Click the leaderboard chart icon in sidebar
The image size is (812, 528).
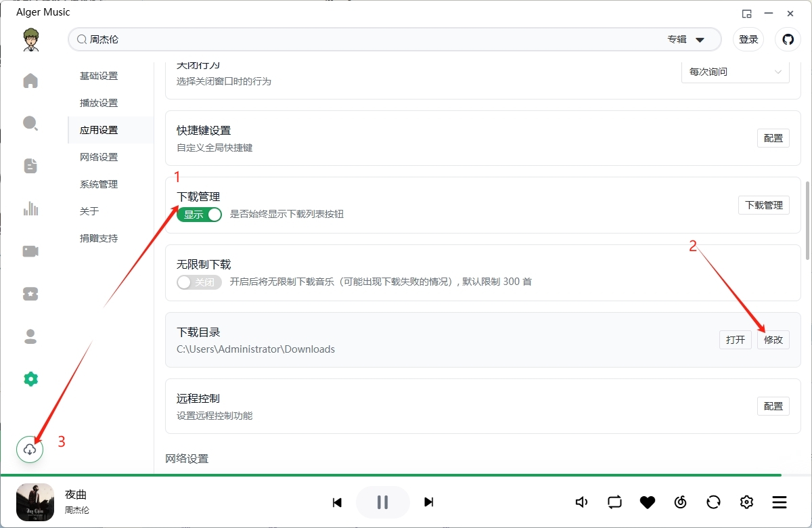(x=30, y=208)
